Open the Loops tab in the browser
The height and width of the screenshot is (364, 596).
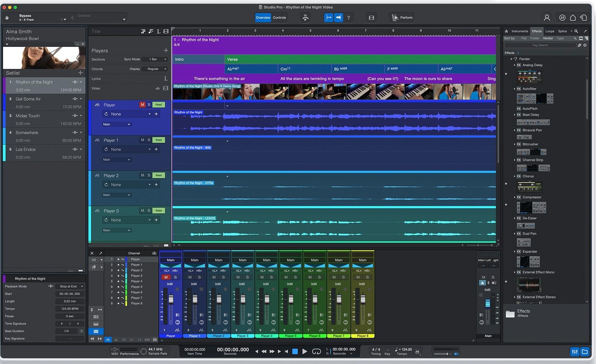(550, 31)
